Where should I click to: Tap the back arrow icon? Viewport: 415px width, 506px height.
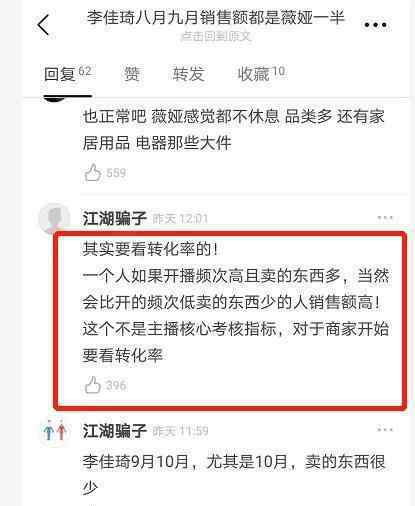(43, 25)
